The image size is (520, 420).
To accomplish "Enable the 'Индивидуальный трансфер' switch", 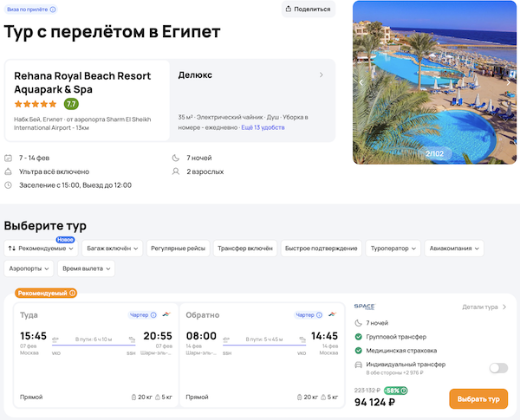I will coord(498,368).
